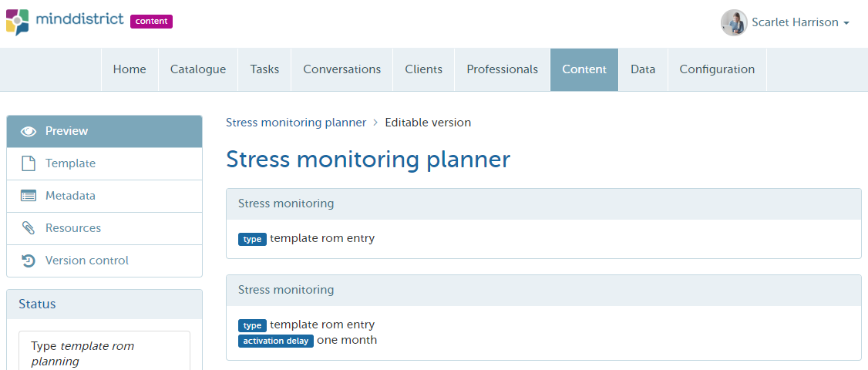The width and height of the screenshot is (868, 370).
Task: Open the Version control sidebar item
Action: (x=104, y=261)
